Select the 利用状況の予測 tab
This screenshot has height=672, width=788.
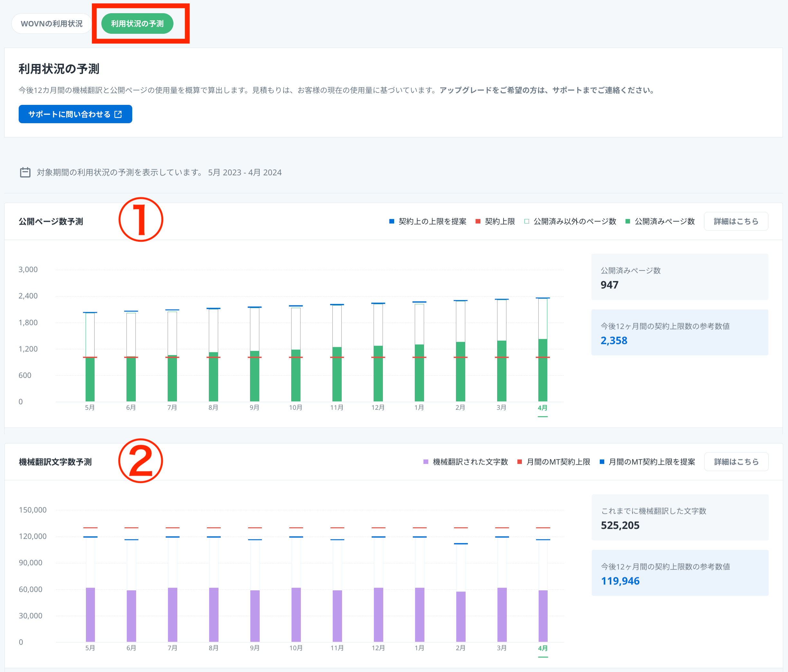click(x=137, y=23)
